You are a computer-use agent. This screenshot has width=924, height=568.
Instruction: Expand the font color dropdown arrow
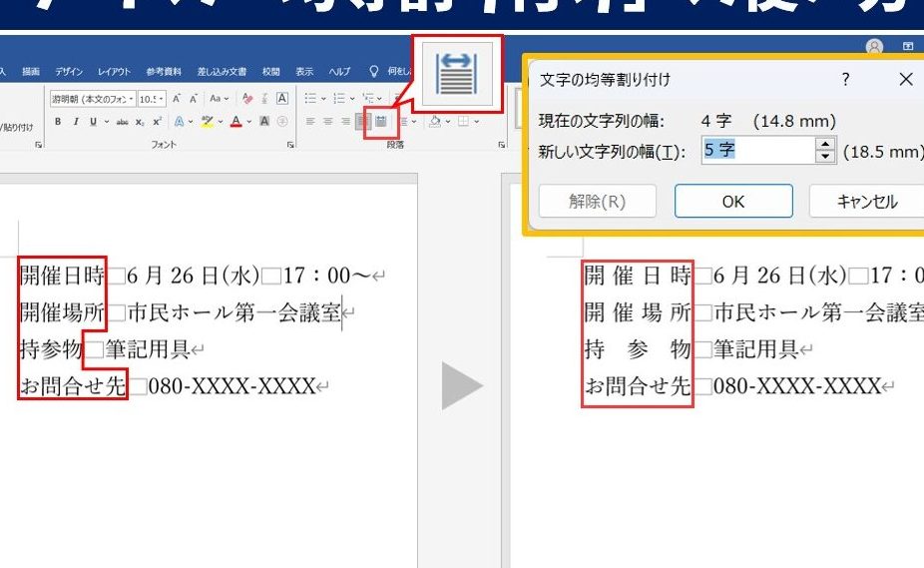coord(249,122)
